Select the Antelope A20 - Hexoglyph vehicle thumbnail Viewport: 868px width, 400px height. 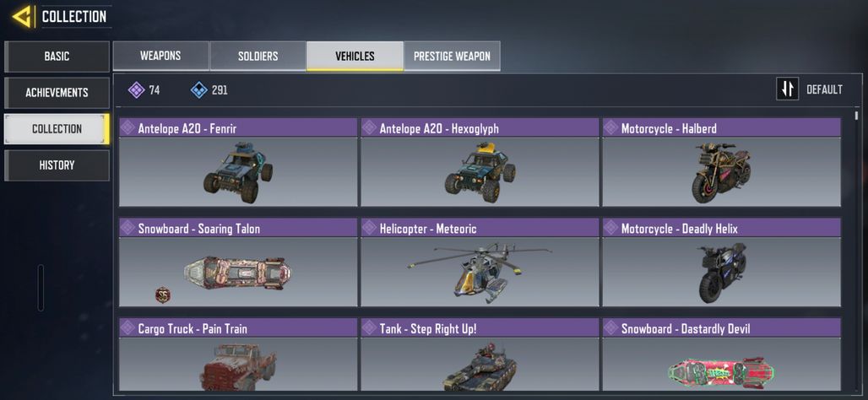[x=480, y=172]
